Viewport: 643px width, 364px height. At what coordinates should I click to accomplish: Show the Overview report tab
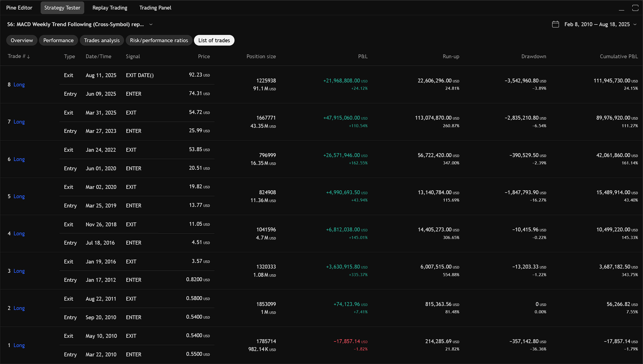pos(22,40)
